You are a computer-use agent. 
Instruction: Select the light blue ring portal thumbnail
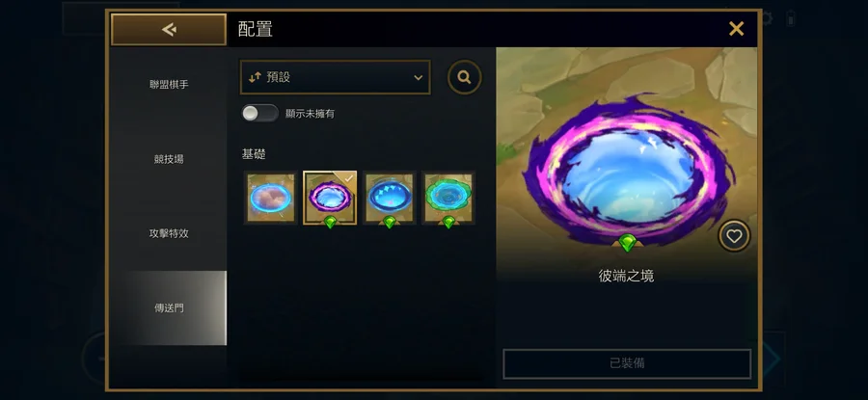(x=271, y=198)
